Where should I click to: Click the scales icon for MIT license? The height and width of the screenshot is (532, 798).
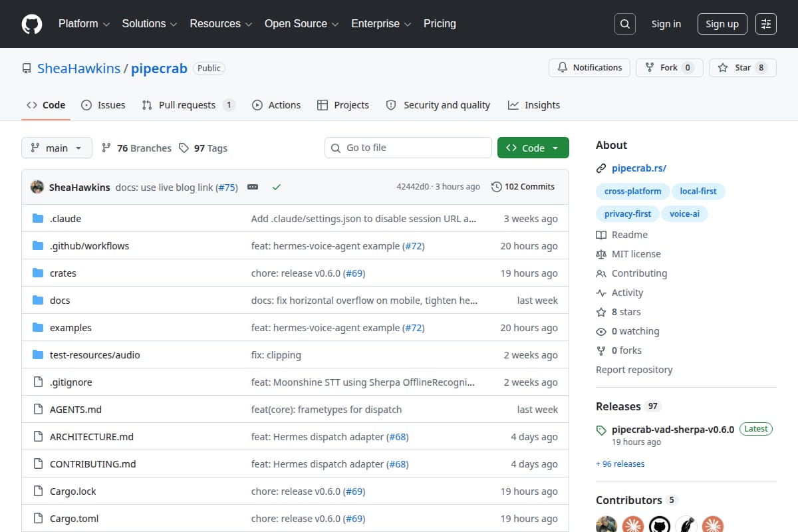tap(601, 254)
